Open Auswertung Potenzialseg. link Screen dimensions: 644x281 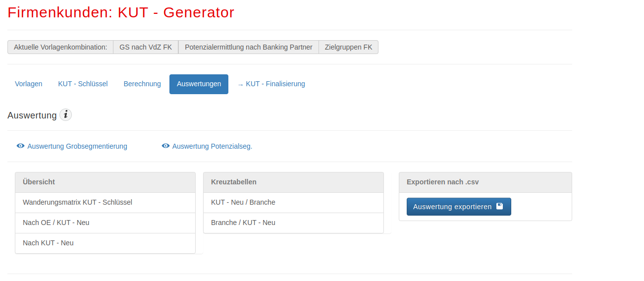pyautogui.click(x=212, y=146)
